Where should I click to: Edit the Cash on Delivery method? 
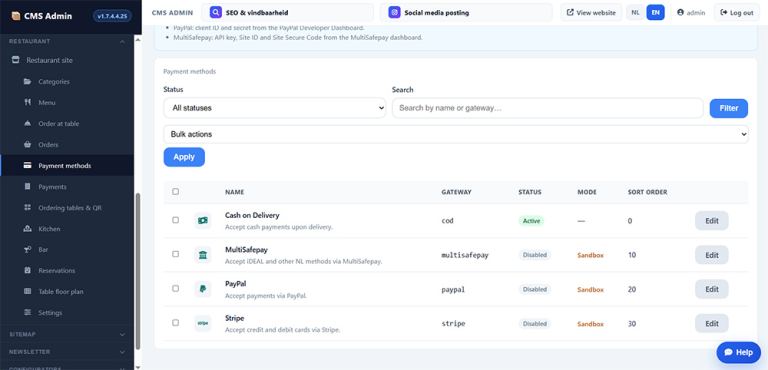[712, 221]
